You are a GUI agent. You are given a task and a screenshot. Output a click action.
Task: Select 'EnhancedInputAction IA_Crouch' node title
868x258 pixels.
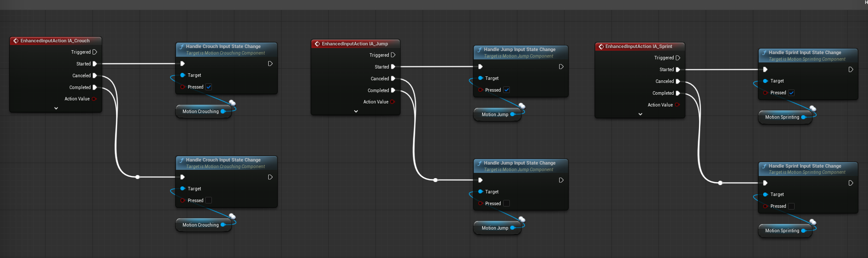(55, 41)
